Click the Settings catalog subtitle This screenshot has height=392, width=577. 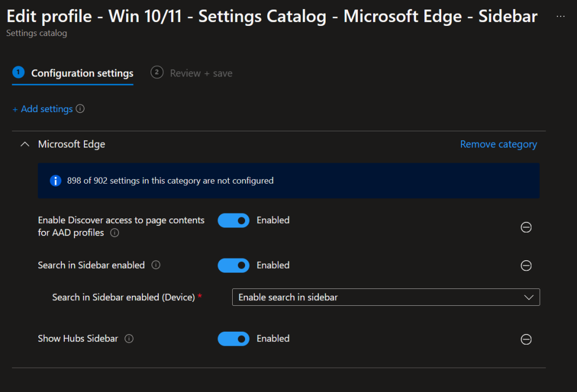tap(37, 33)
